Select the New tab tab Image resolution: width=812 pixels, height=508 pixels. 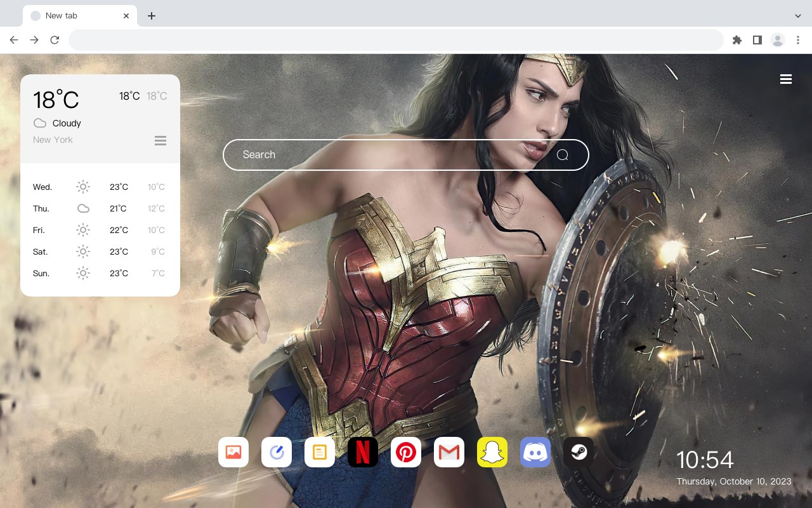(x=80, y=16)
